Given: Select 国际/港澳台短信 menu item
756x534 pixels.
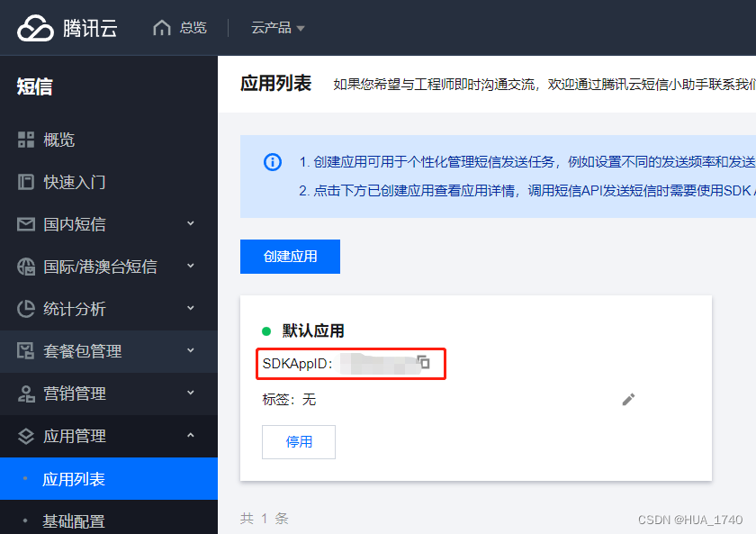Looking at the screenshot, I should tap(100, 267).
